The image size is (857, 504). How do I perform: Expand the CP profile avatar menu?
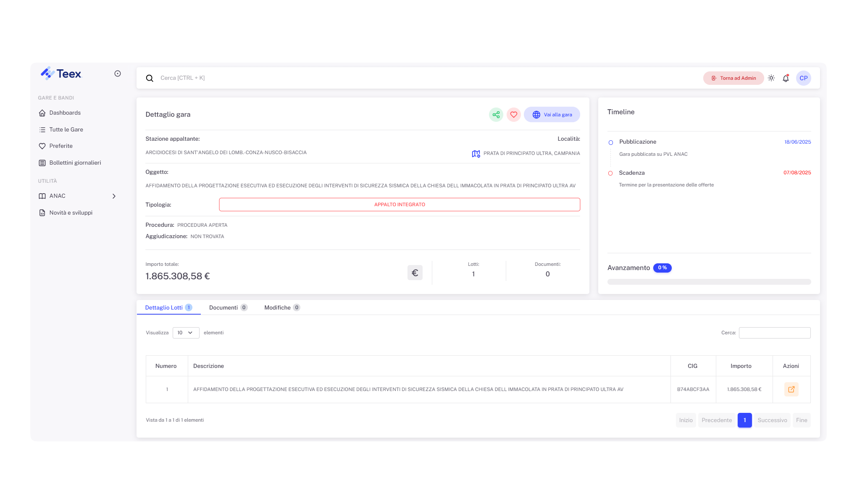pos(803,78)
